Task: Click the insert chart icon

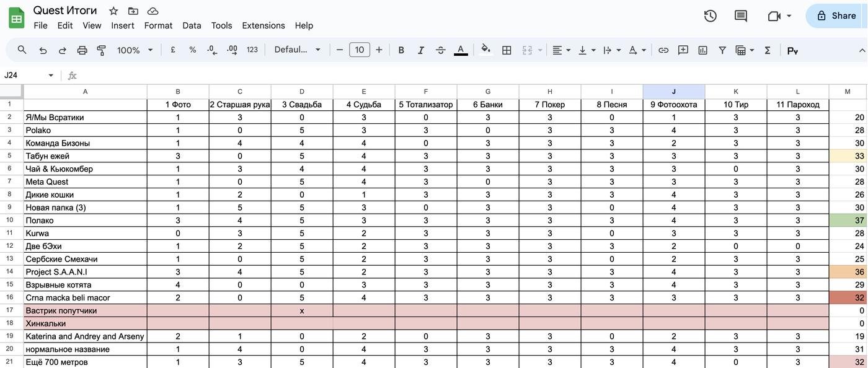Action: [702, 50]
